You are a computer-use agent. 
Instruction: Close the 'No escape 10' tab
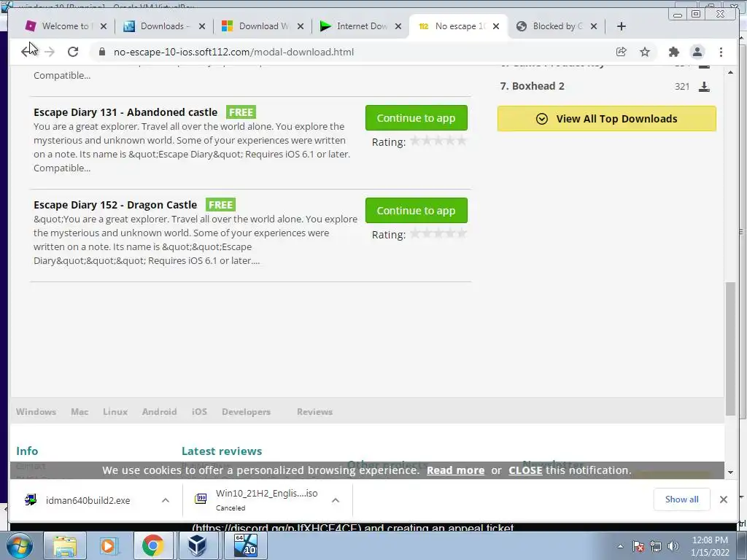[496, 26]
